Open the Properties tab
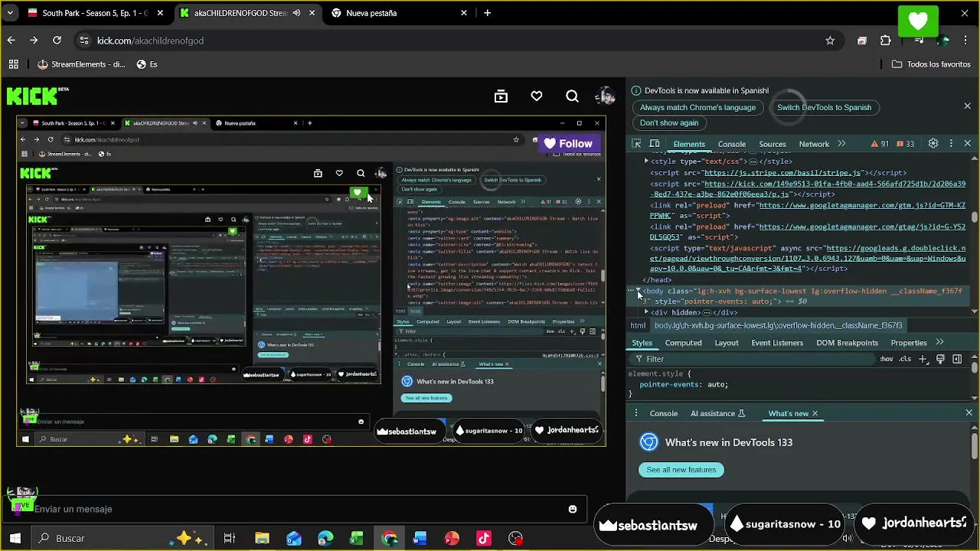Screen dimensions: 980x551 click(x=909, y=343)
